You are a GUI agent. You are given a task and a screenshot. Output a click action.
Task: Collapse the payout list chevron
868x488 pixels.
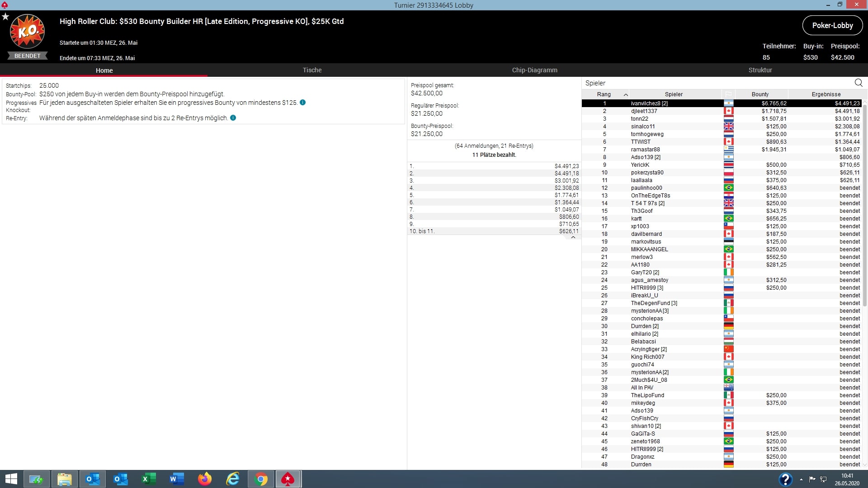(x=573, y=237)
